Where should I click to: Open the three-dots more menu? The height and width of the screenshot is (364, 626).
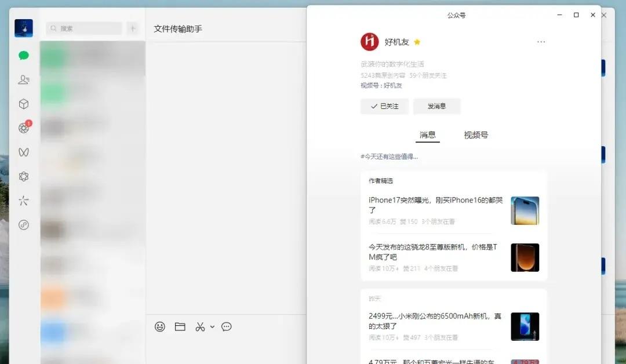(x=541, y=42)
